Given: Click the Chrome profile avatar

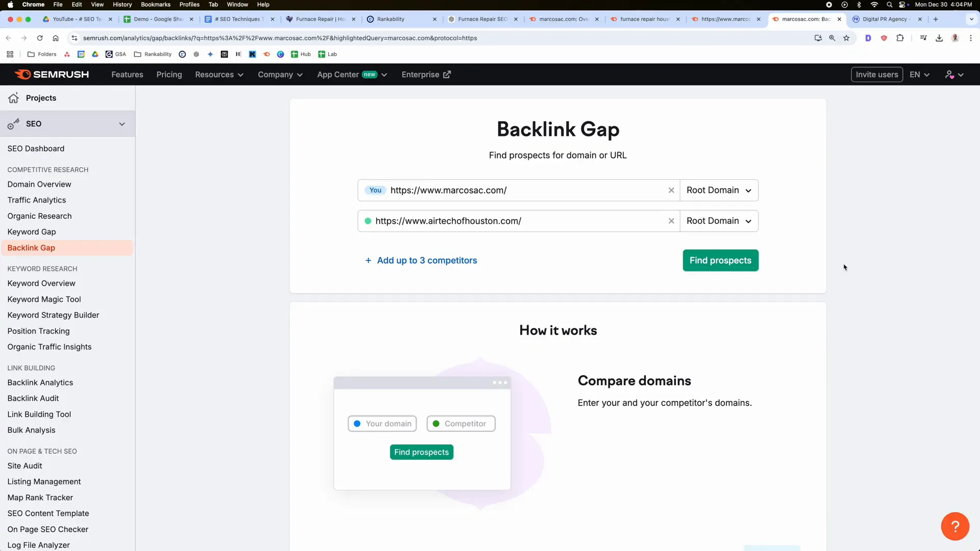Looking at the screenshot, I should coord(955,38).
